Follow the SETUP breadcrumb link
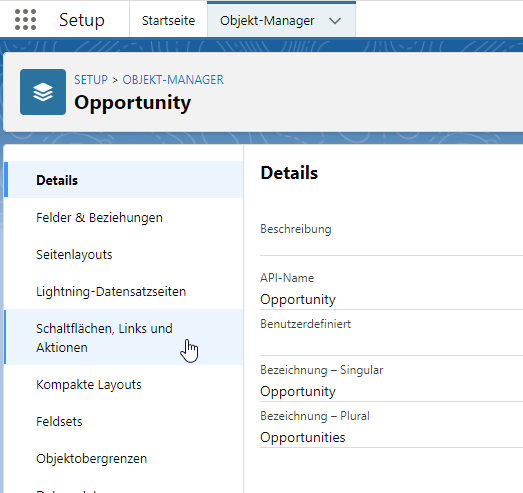This screenshot has width=523, height=493. point(91,80)
